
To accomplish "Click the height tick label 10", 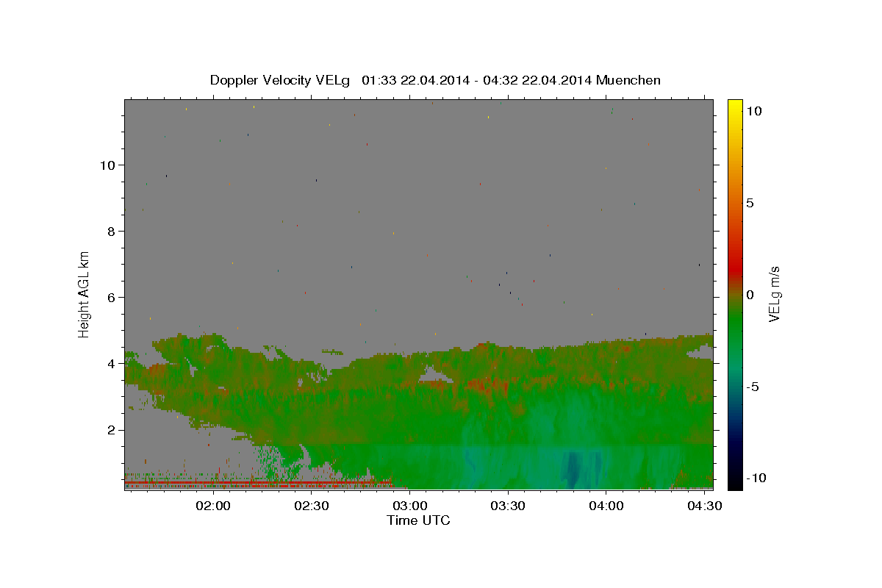I will [108, 165].
